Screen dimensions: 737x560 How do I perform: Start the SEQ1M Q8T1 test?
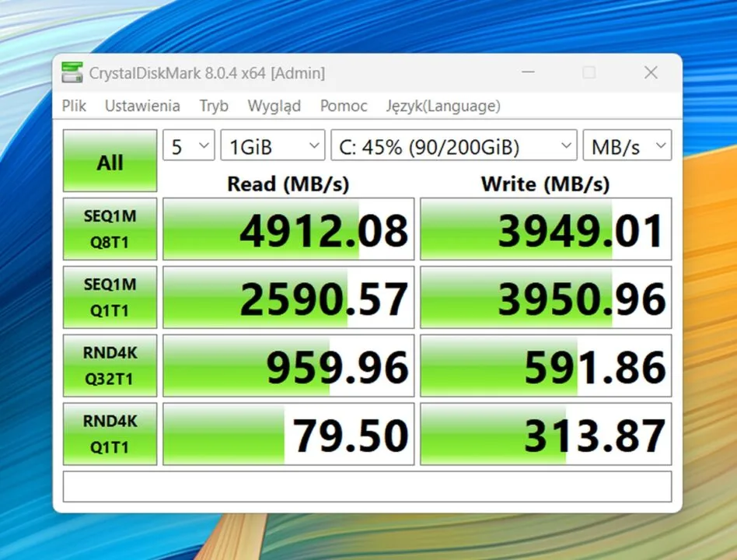[x=110, y=229]
